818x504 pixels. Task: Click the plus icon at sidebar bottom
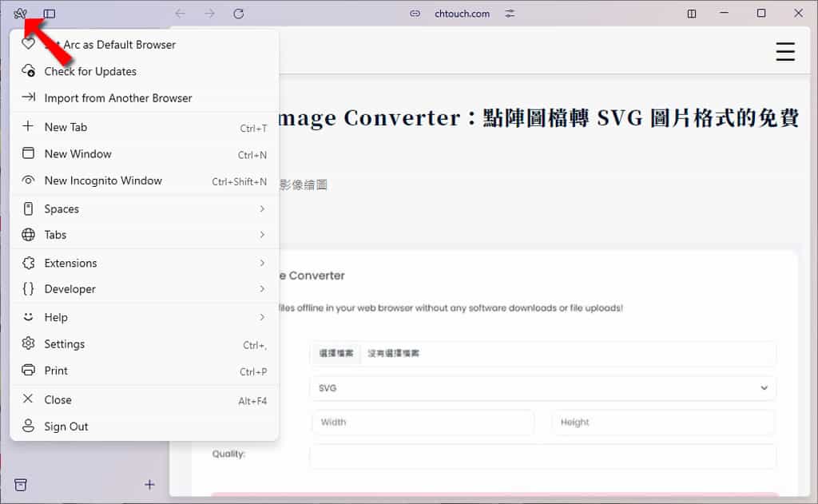[x=149, y=485]
